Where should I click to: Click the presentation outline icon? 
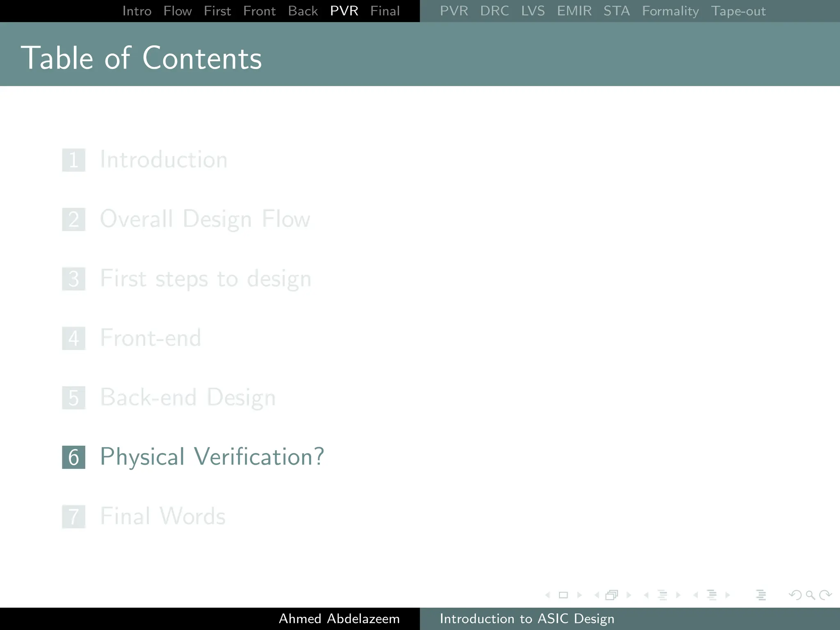tap(761, 595)
